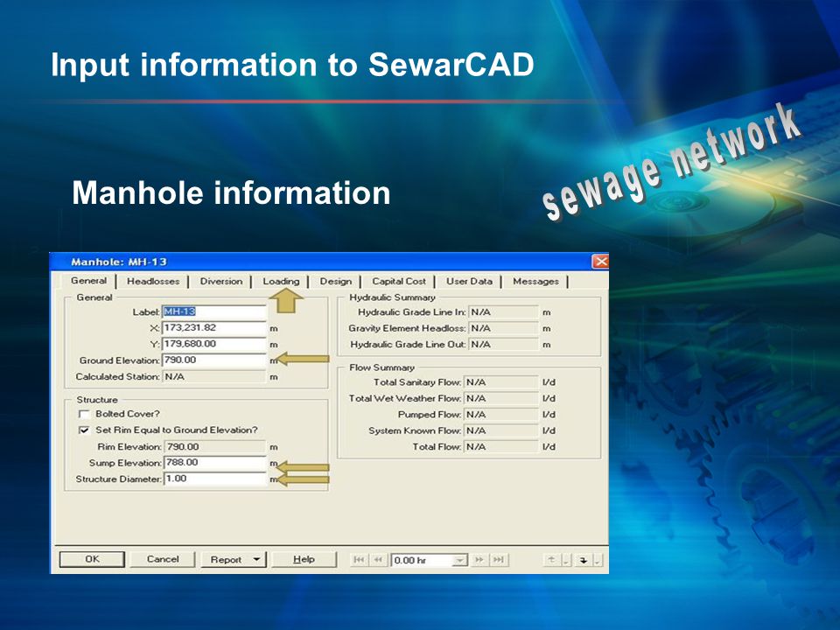This screenshot has width=840, height=630.
Task: Click the Cancel button
Action: (x=163, y=559)
